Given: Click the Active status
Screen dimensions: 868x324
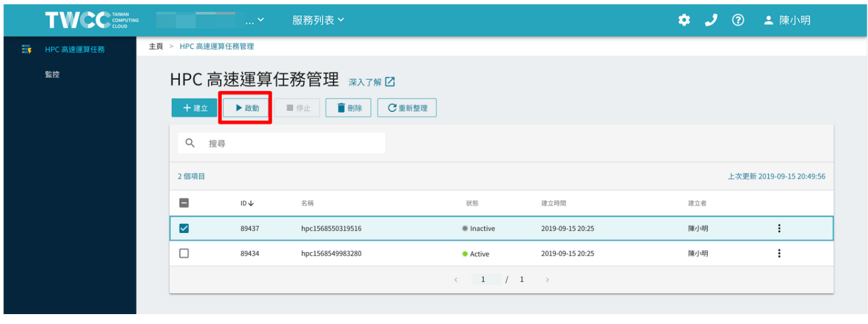Looking at the screenshot, I should point(476,254).
